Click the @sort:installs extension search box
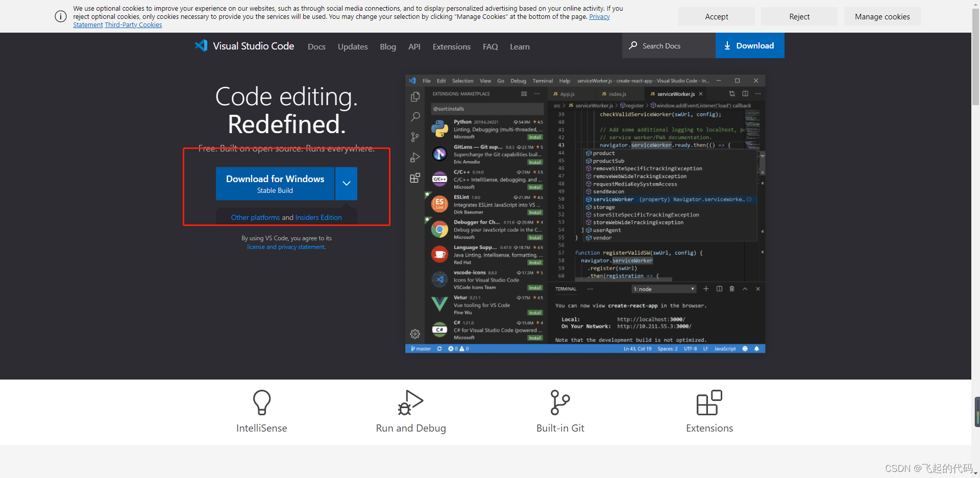The image size is (980, 478). click(487, 109)
